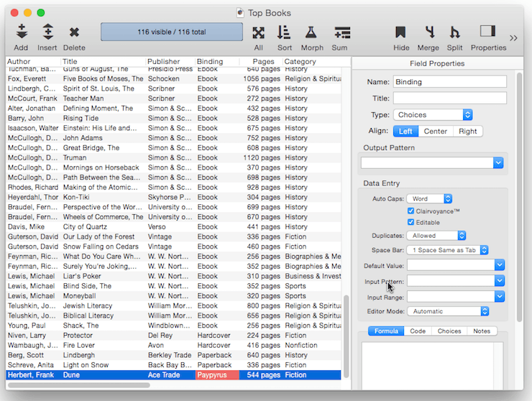The width and height of the screenshot is (532, 401).
Task: Open the Duplicates Allowed dropdown
Action: click(x=436, y=236)
